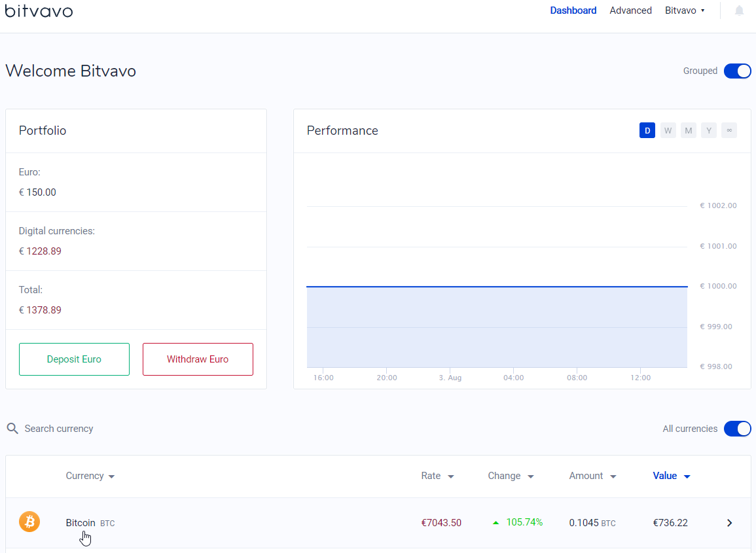Image resolution: width=756 pixels, height=553 pixels.
Task: Click the bitvavo logo
Action: [39, 10]
